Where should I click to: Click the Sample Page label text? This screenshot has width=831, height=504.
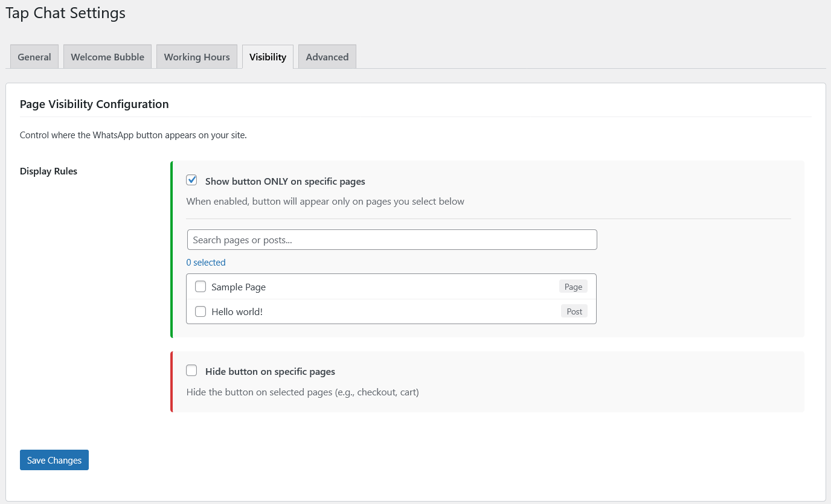pos(239,287)
